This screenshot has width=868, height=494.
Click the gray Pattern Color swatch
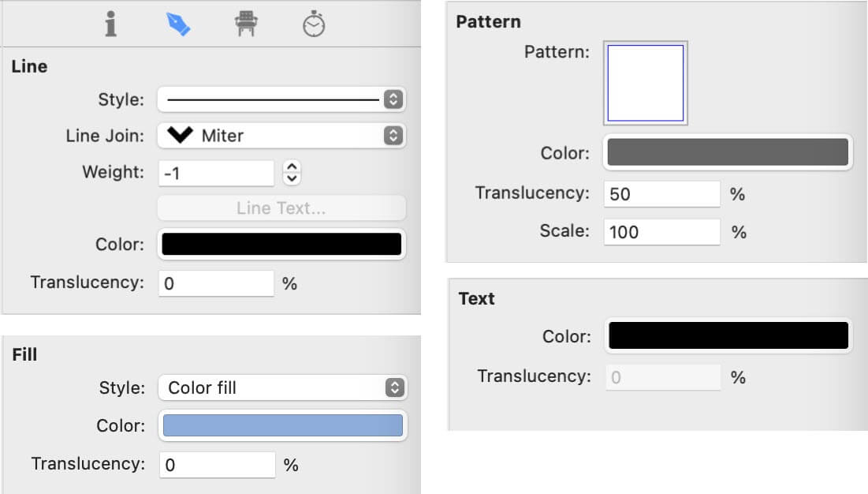click(x=727, y=152)
